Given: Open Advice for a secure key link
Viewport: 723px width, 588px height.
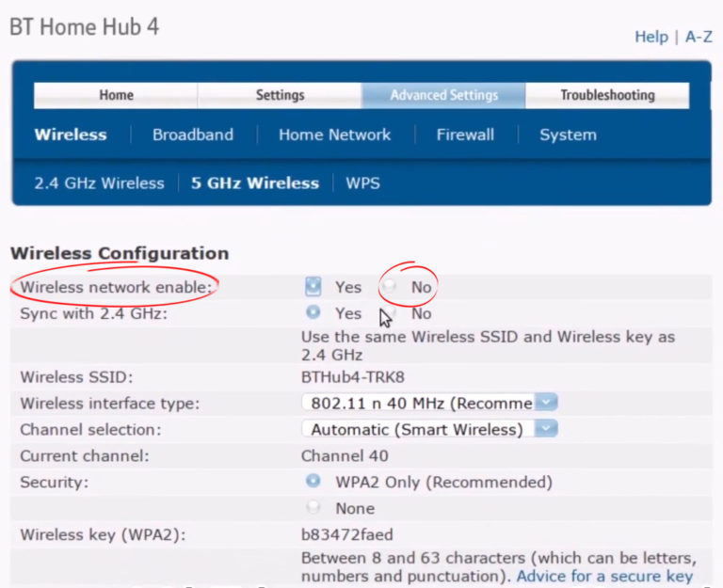Looking at the screenshot, I should (604, 576).
